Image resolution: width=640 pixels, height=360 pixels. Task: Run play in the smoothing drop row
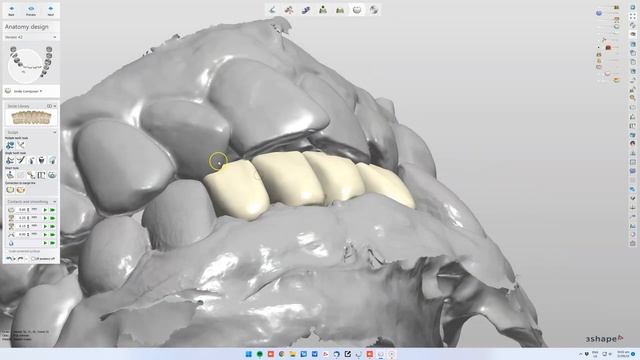[45, 243]
